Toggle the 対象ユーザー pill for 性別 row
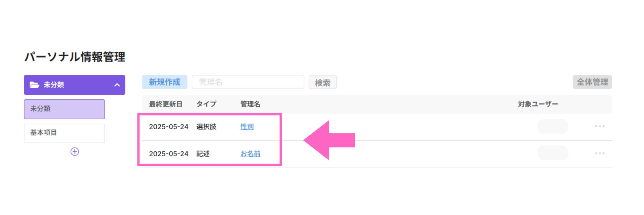This screenshot has width=644, height=215. (553, 126)
